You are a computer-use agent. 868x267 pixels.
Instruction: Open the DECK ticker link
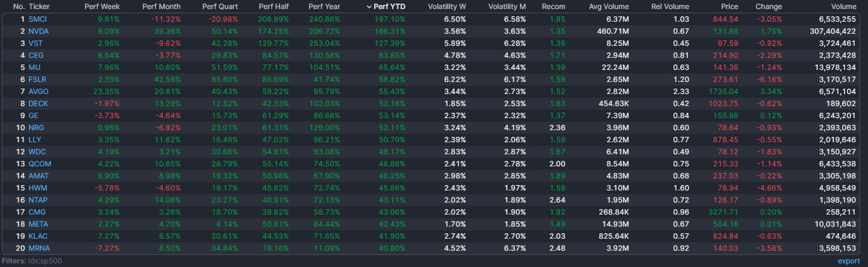[38, 104]
